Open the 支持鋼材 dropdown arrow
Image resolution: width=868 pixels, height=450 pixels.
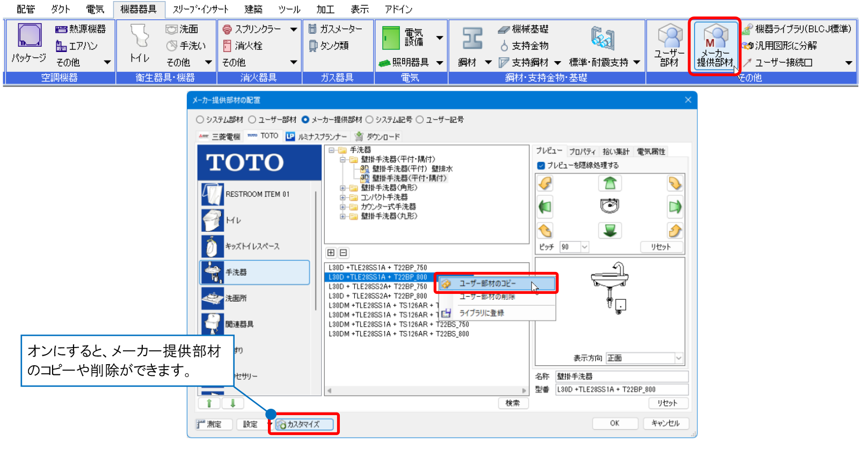557,63
